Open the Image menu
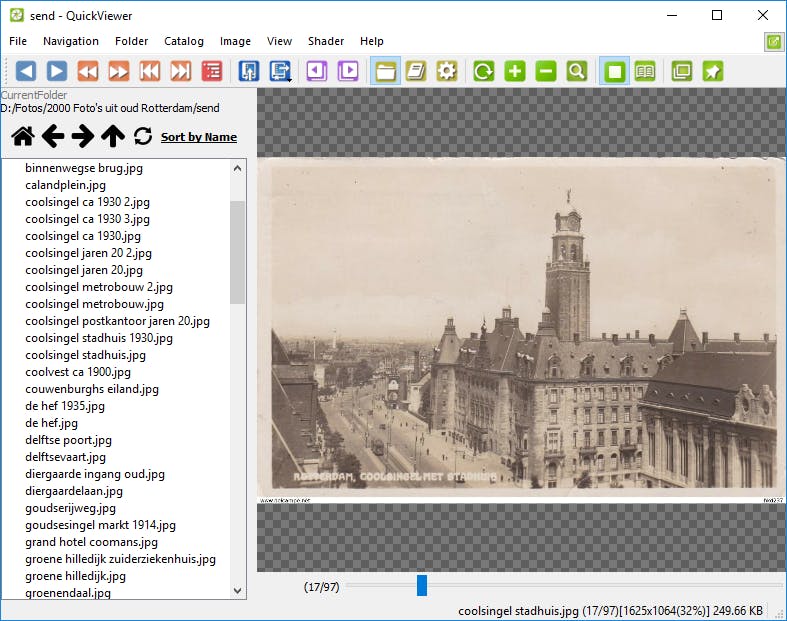The width and height of the screenshot is (787, 621). click(x=235, y=41)
